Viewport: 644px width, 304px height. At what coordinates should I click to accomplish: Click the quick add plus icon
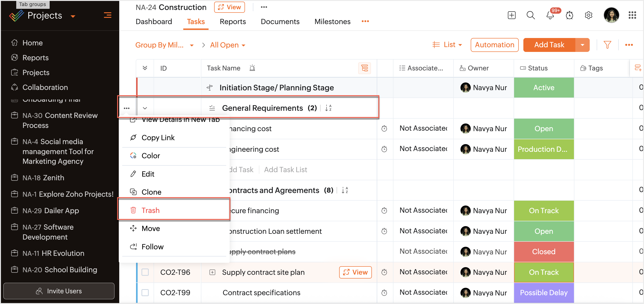click(512, 16)
